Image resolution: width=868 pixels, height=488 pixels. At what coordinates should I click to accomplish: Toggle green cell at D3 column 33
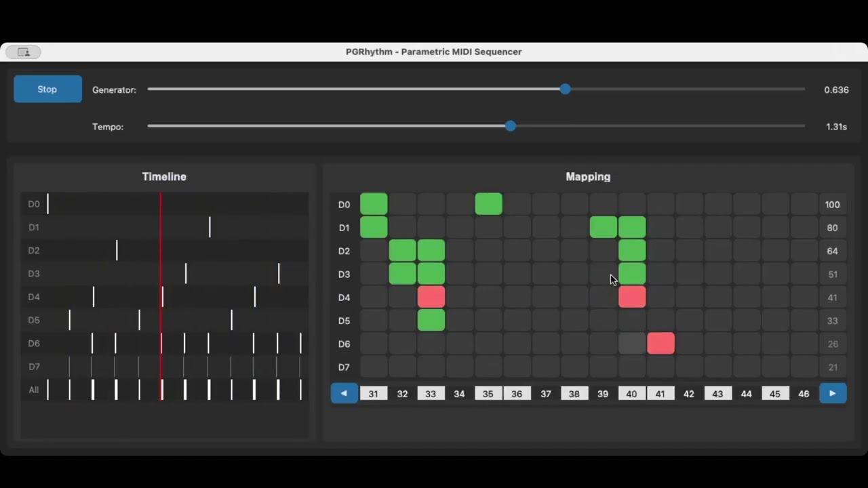tap(431, 274)
